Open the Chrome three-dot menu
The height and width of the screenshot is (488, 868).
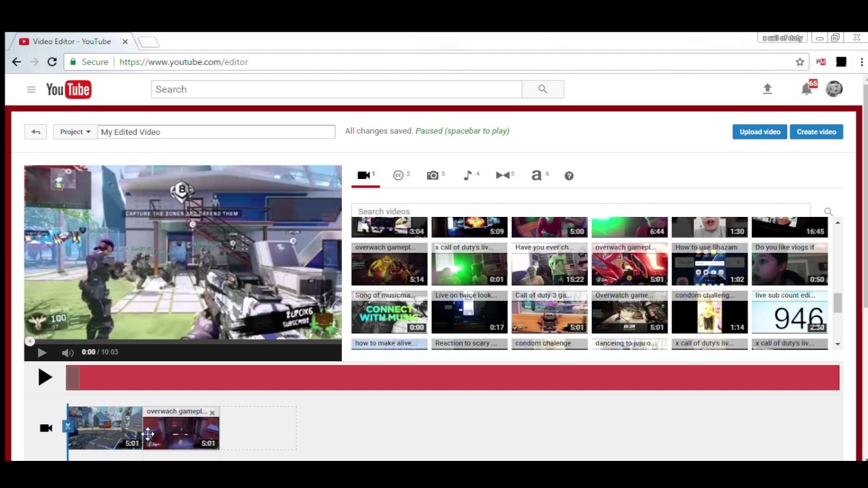pyautogui.click(x=862, y=62)
